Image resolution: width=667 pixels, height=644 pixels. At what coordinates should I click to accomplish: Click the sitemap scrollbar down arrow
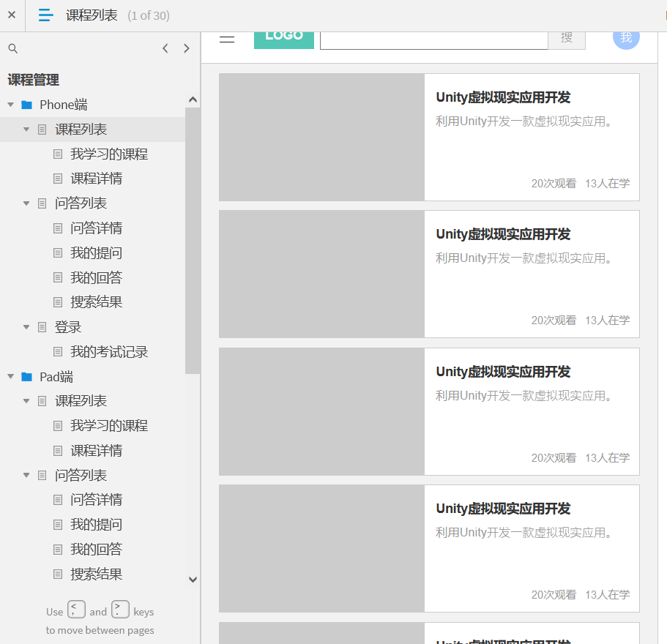coord(193,580)
